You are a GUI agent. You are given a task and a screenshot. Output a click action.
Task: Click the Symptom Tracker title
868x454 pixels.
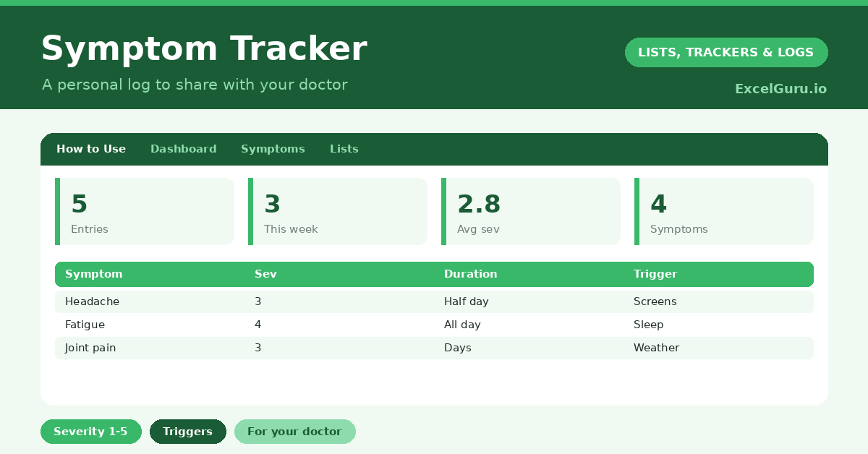(204, 49)
